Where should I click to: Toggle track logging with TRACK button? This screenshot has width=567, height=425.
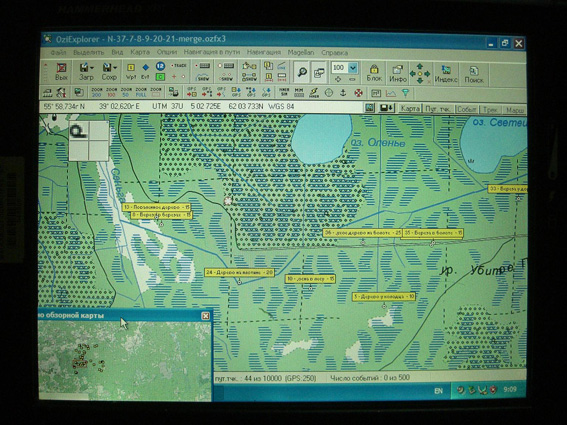179,66
